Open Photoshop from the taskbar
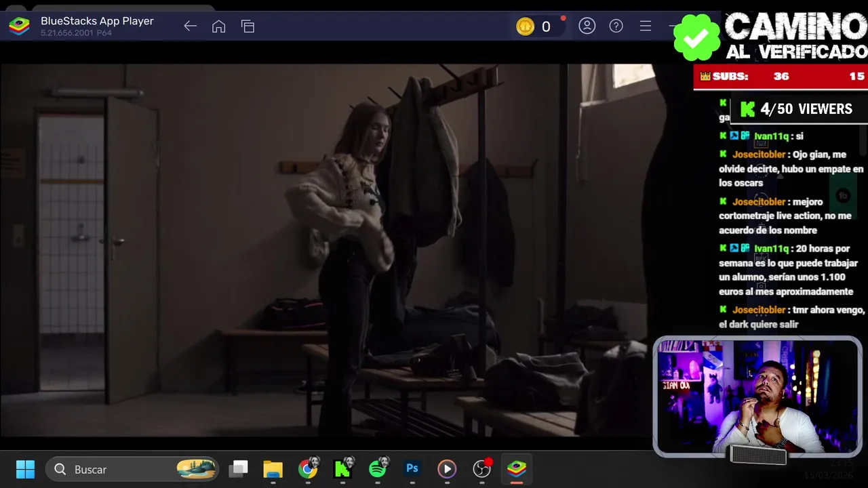 click(x=412, y=468)
